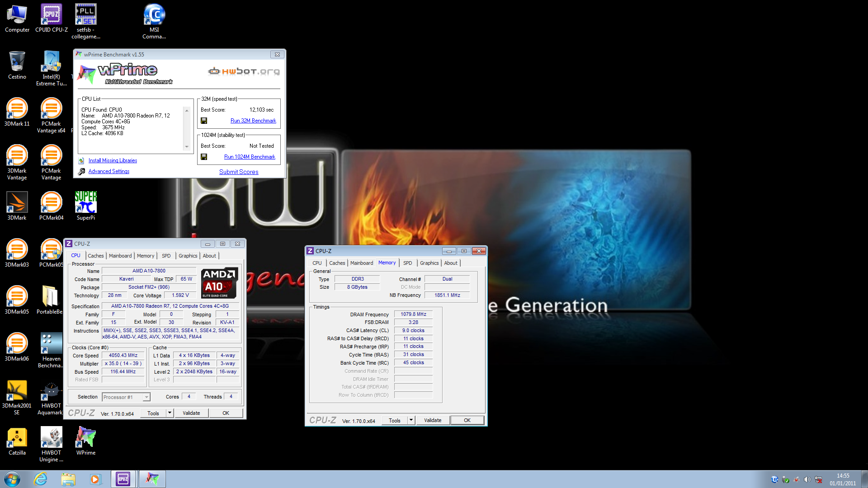
Task: Open the Cestino recycle bin
Action: 17,65
